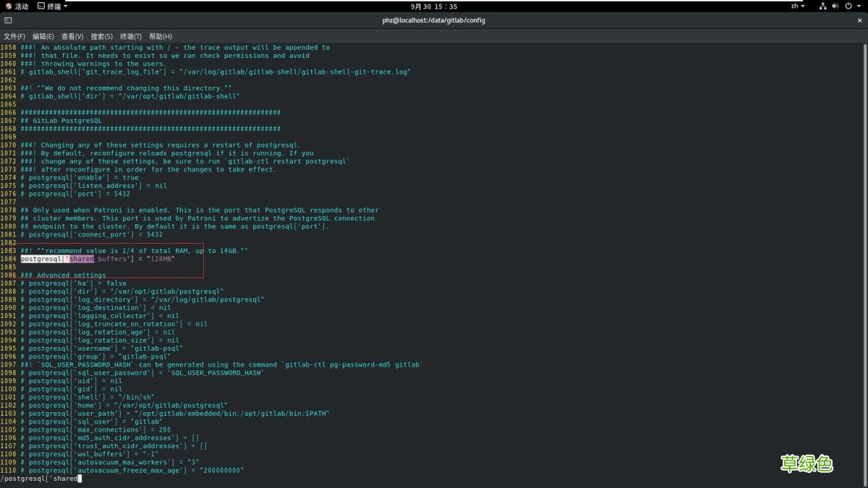
Task: Click line "gitlab_shell['dir']" on 1064
Action: (x=129, y=96)
